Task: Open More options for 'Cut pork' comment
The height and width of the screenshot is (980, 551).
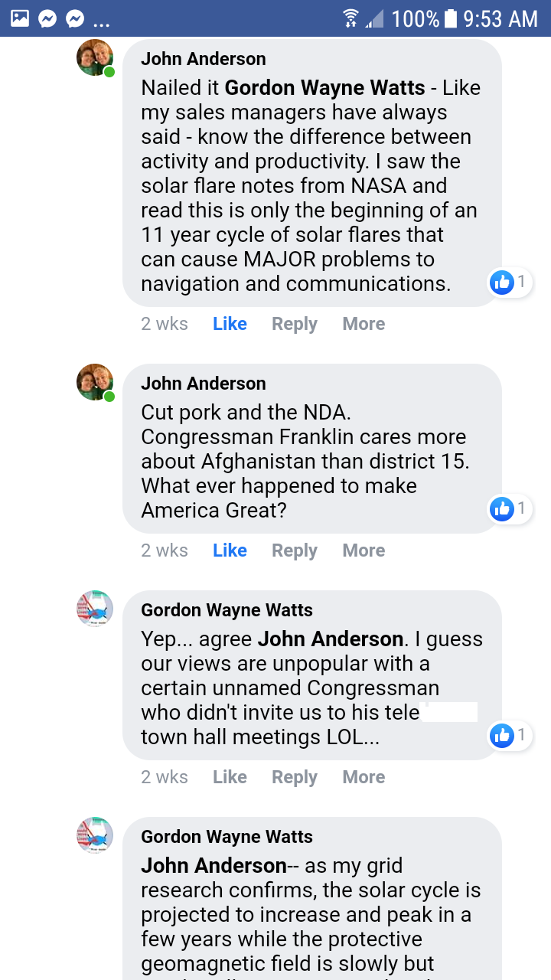Action: 364,550
